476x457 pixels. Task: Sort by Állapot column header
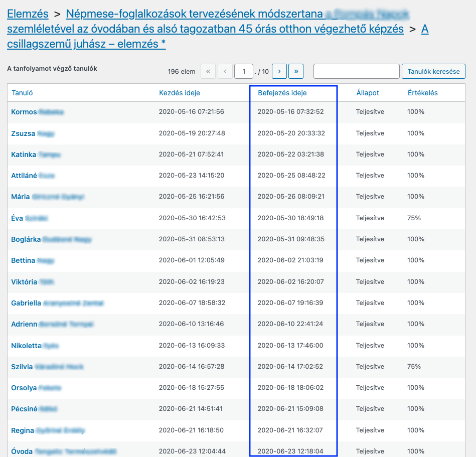point(367,93)
